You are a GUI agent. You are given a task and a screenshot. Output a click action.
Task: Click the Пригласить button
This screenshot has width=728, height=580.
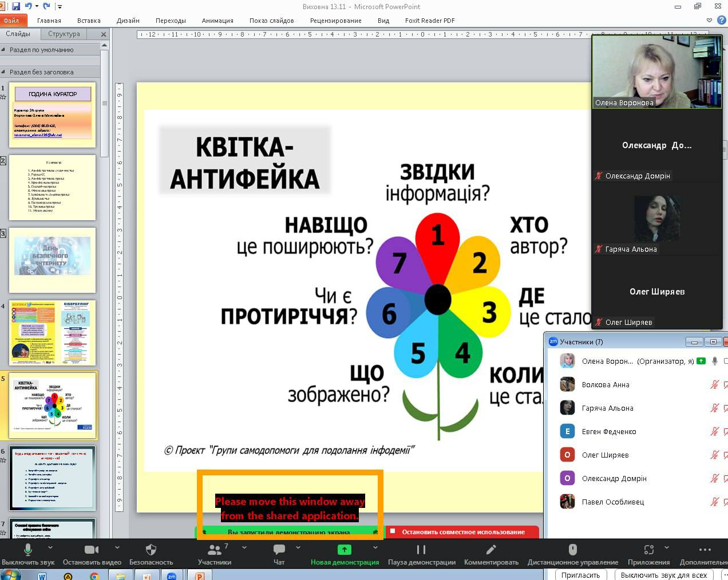tap(580, 575)
